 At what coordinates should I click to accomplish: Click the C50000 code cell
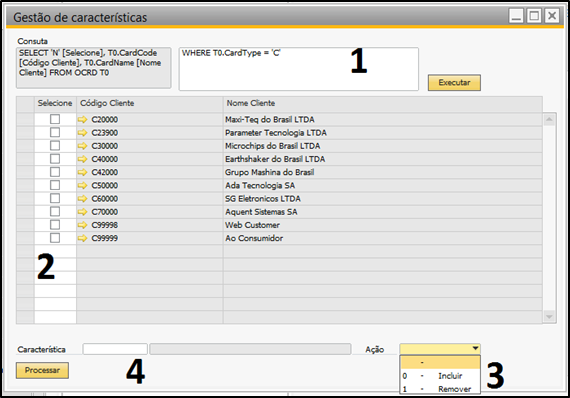149,185
